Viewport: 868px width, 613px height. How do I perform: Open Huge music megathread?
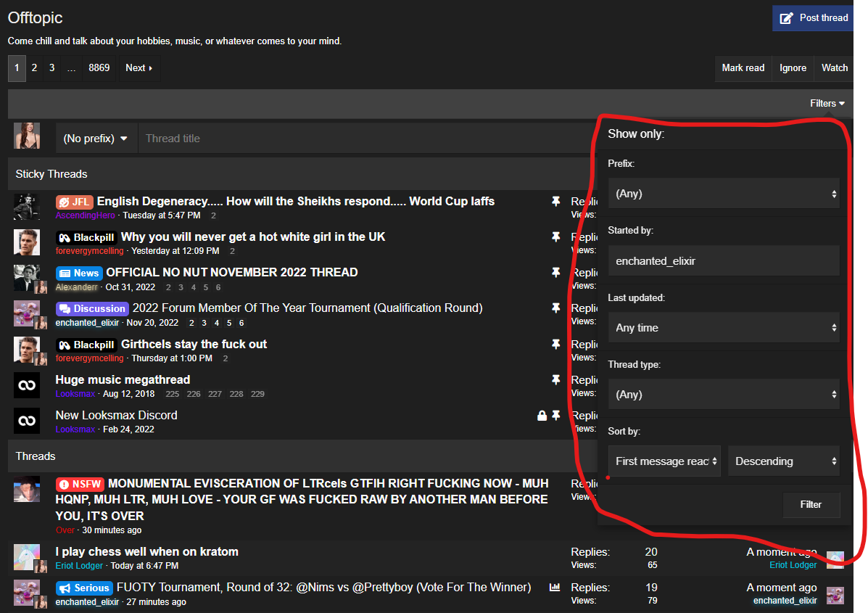point(123,380)
